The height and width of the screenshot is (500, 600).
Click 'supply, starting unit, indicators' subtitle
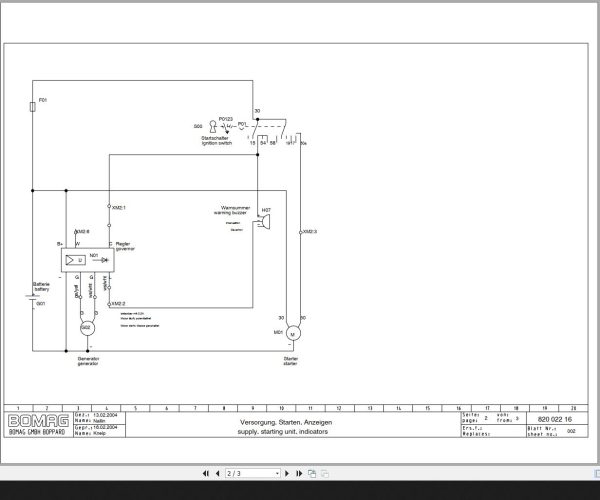pos(282,432)
